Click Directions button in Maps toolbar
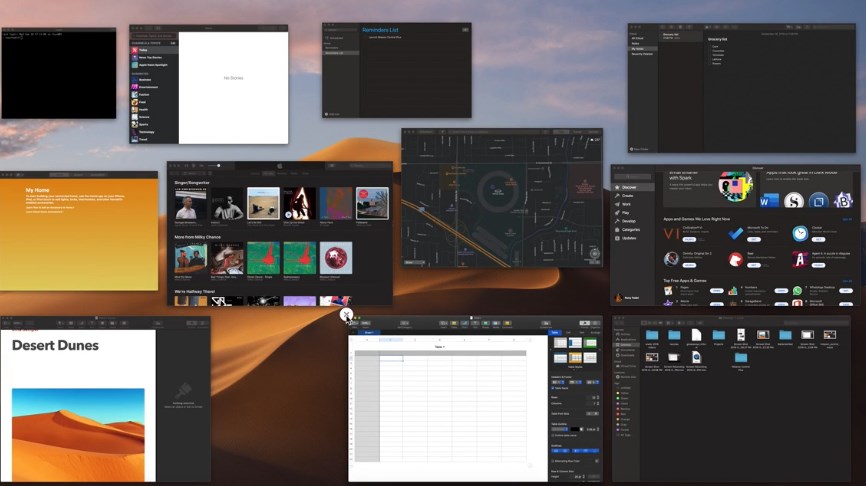The image size is (866, 486). 426,132
